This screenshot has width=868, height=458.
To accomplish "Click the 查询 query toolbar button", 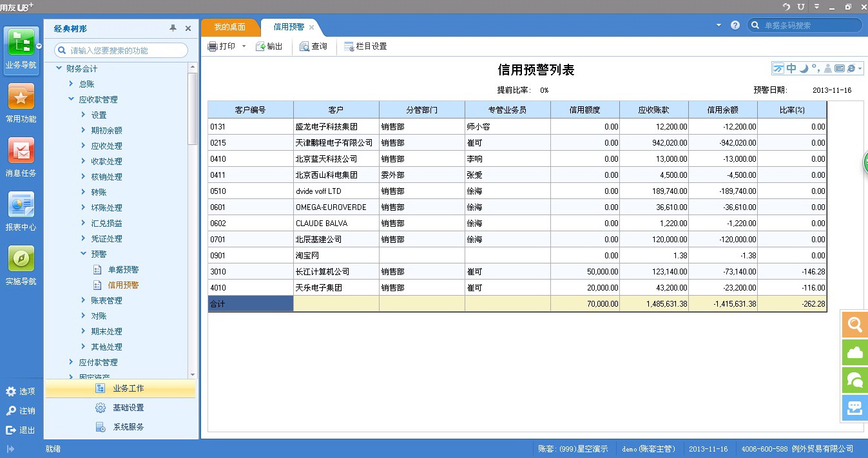I will click(314, 46).
